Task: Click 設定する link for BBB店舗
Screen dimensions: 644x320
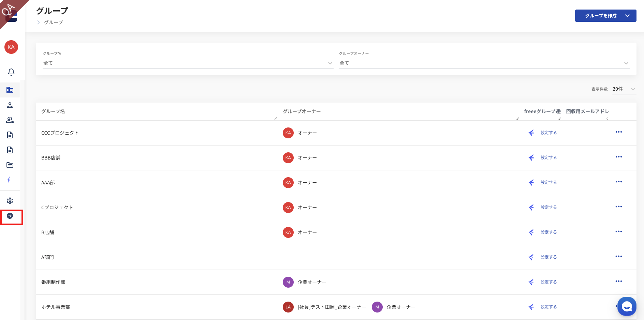Action: click(x=548, y=157)
